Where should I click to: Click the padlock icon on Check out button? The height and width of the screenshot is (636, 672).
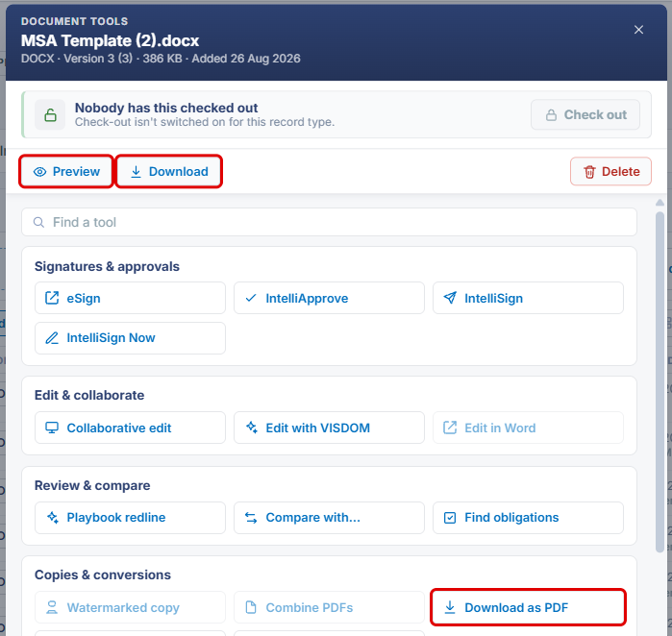pos(551,114)
